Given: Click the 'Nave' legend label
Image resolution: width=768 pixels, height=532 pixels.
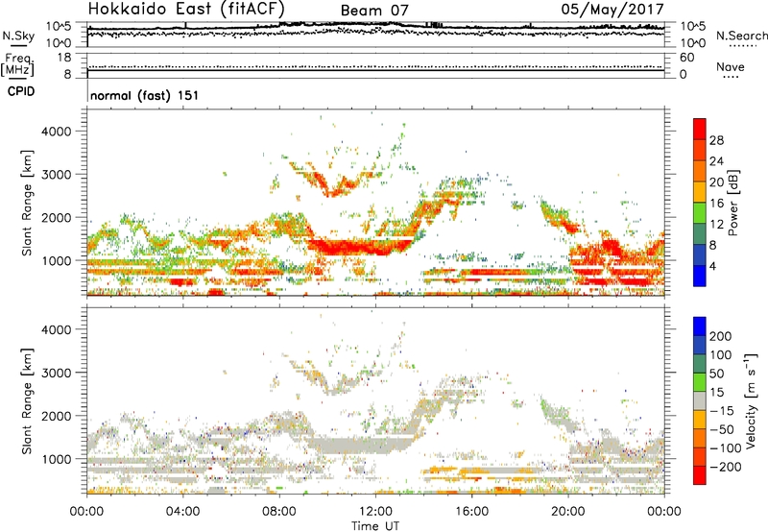Looking at the screenshot, I should (731, 66).
